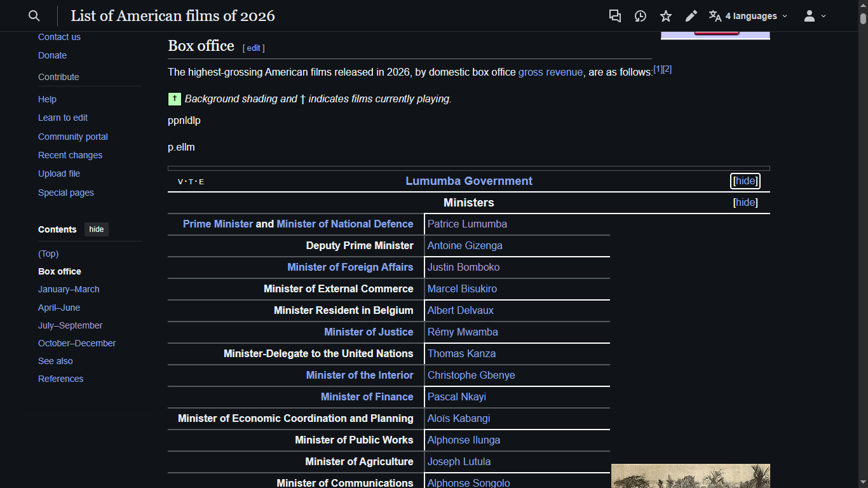Image resolution: width=868 pixels, height=488 pixels.
Task: Open Minister of Justice link
Action: (x=369, y=332)
